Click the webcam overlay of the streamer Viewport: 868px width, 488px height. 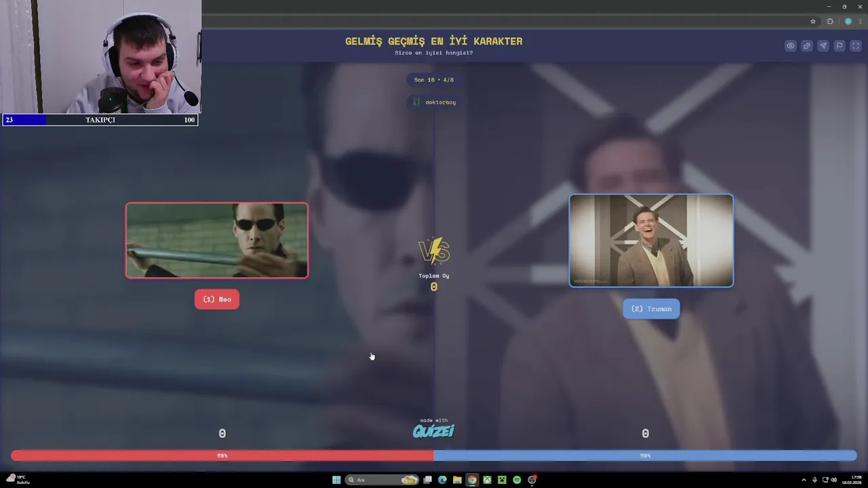tap(100, 56)
